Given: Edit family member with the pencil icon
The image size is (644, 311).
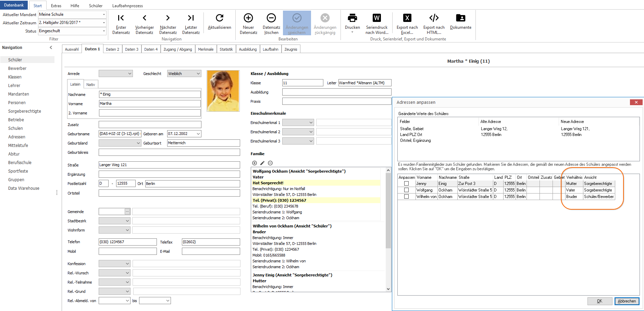Looking at the screenshot, I should [262, 163].
